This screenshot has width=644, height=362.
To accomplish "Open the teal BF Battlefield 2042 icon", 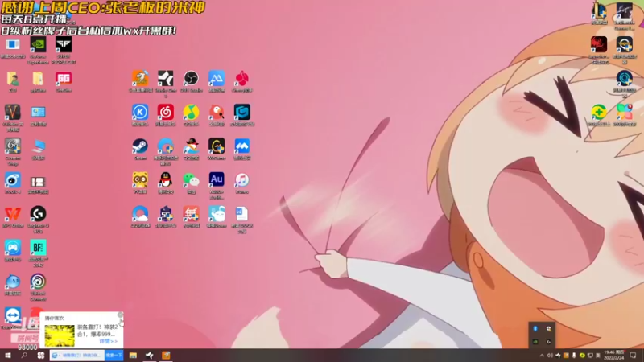I will point(38,248).
